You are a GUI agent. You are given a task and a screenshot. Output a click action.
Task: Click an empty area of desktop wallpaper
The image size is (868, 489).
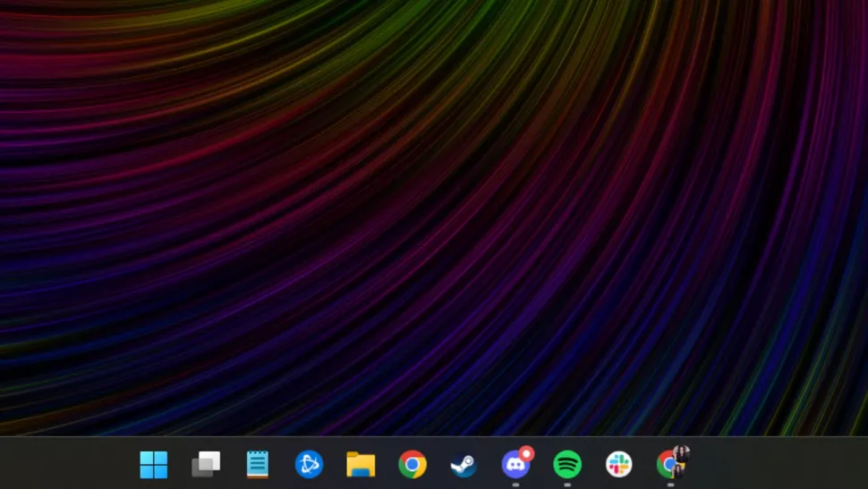point(430,215)
